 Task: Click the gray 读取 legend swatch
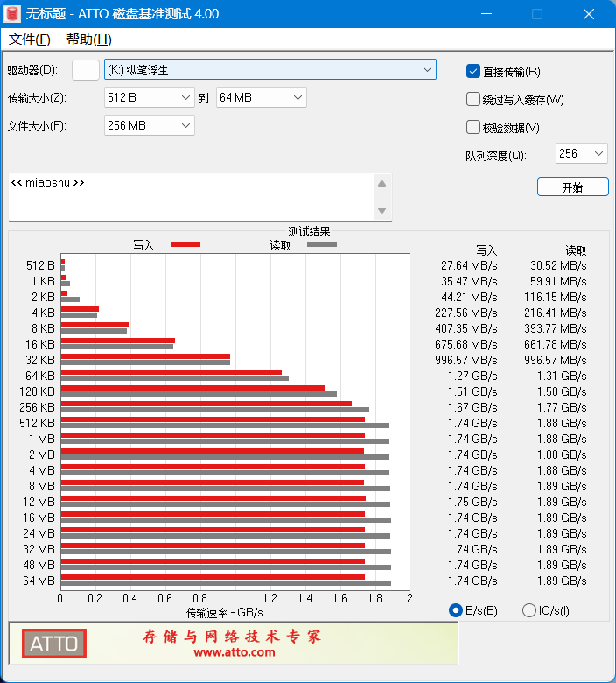pos(322,244)
